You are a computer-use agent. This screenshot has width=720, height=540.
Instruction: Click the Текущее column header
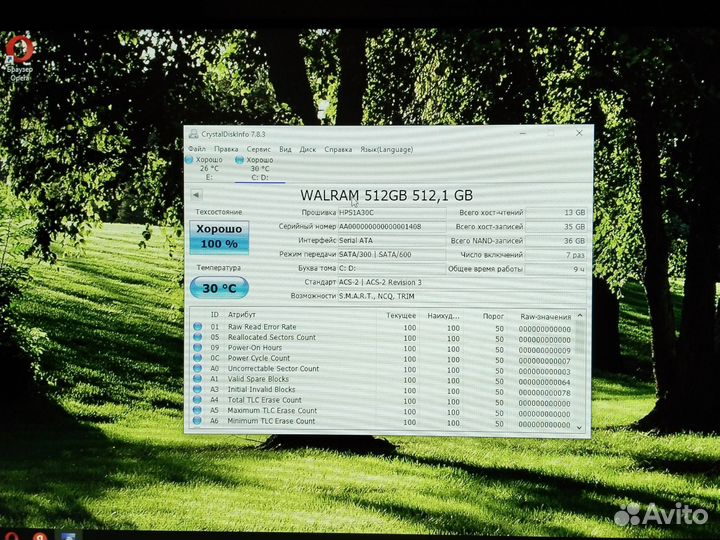(401, 315)
